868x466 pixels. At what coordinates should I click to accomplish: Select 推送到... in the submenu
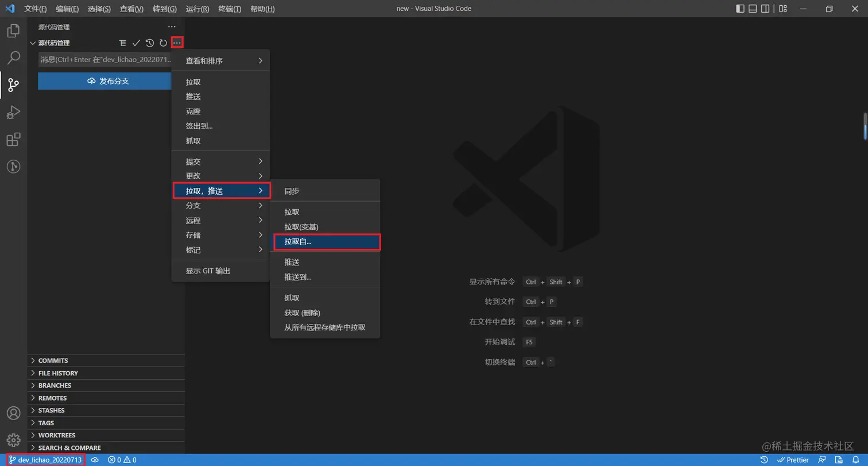[325, 277]
